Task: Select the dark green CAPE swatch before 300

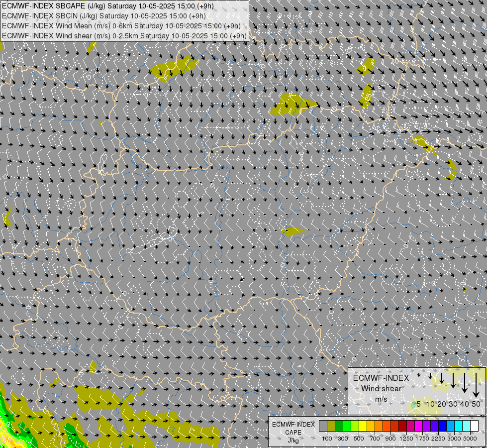Action: (339, 426)
